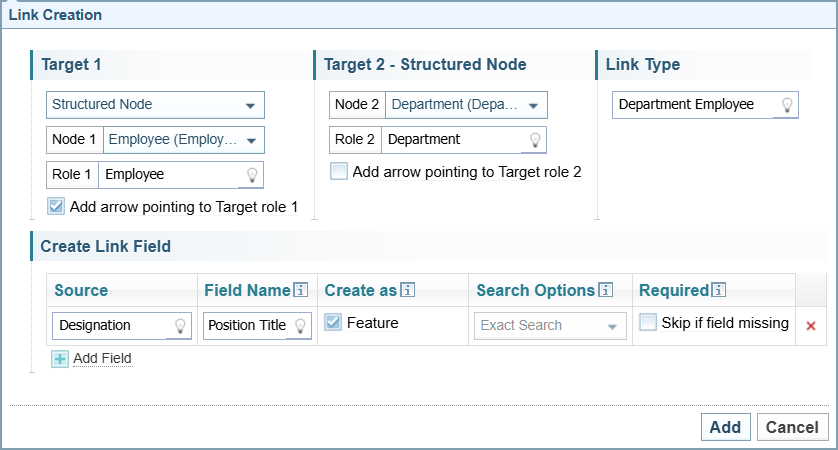Expand the Node 2 Department dropdown
The image size is (838, 450).
467,105
